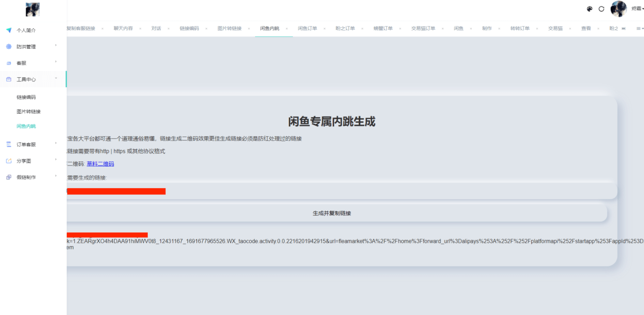Click the 分享图 share icon

pyautogui.click(x=9, y=161)
